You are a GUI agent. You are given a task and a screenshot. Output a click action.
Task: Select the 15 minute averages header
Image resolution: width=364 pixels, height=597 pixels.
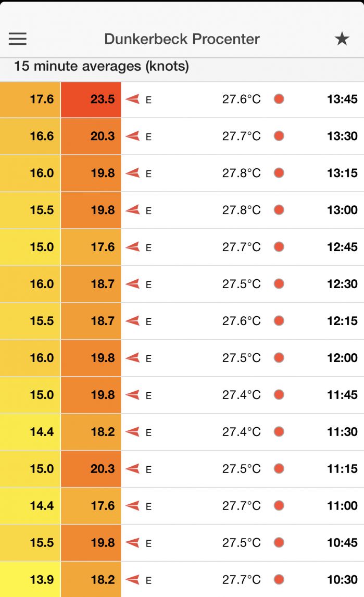tap(102, 67)
